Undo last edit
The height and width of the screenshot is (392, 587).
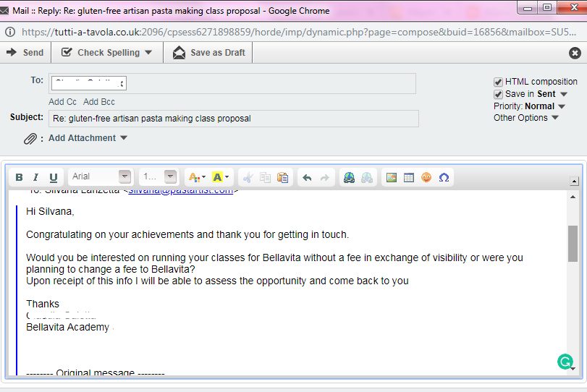(307, 177)
